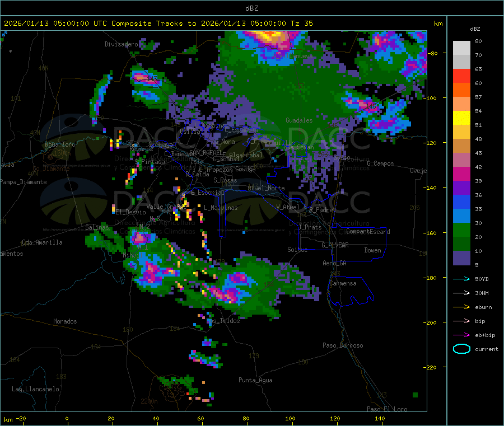Image resolution: width=504 pixels, height=426 pixels.
Task: Pick the blue 36 dBZ color swatch
Action: [x=461, y=202]
